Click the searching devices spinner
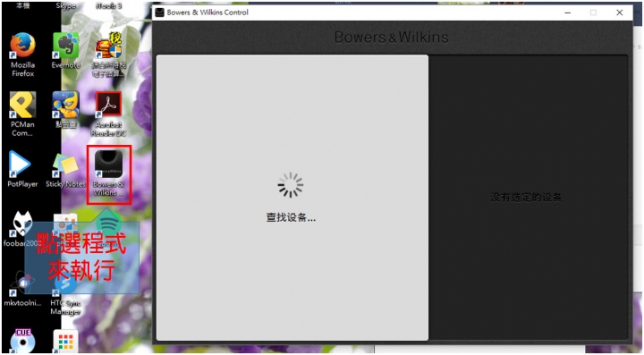The height and width of the screenshot is (355, 644). [291, 185]
